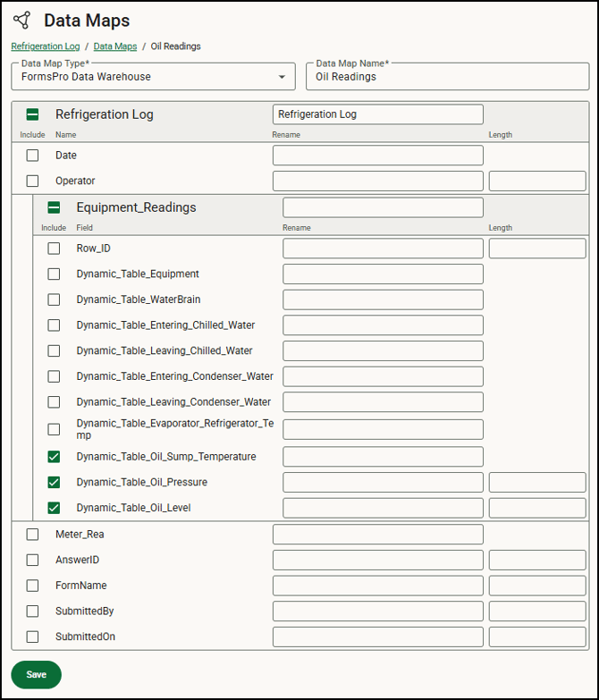Open the Data Map Type dropdown
Image resolution: width=599 pixels, height=700 pixels.
[282, 77]
